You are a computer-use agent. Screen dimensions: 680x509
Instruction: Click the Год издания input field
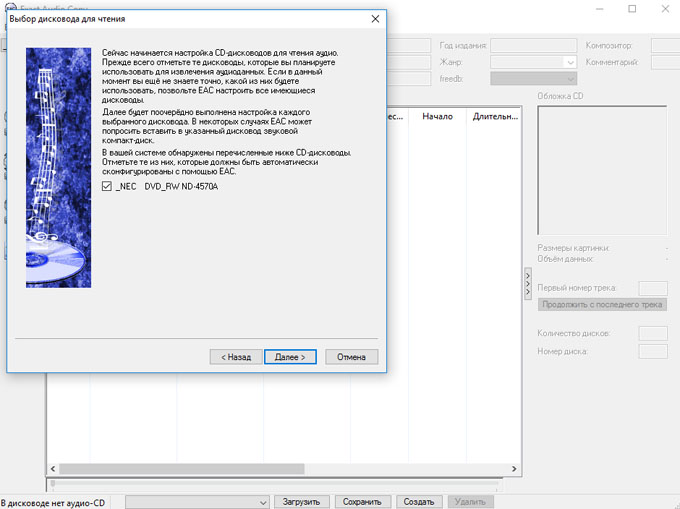coord(532,45)
